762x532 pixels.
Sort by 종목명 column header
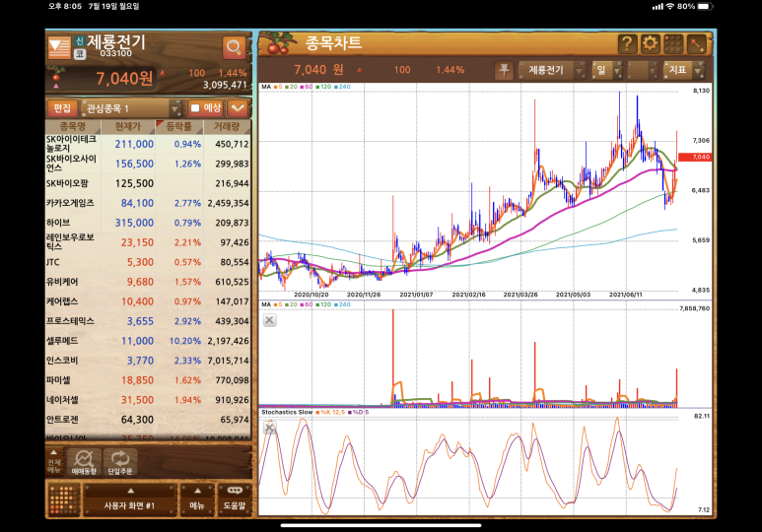point(73,127)
